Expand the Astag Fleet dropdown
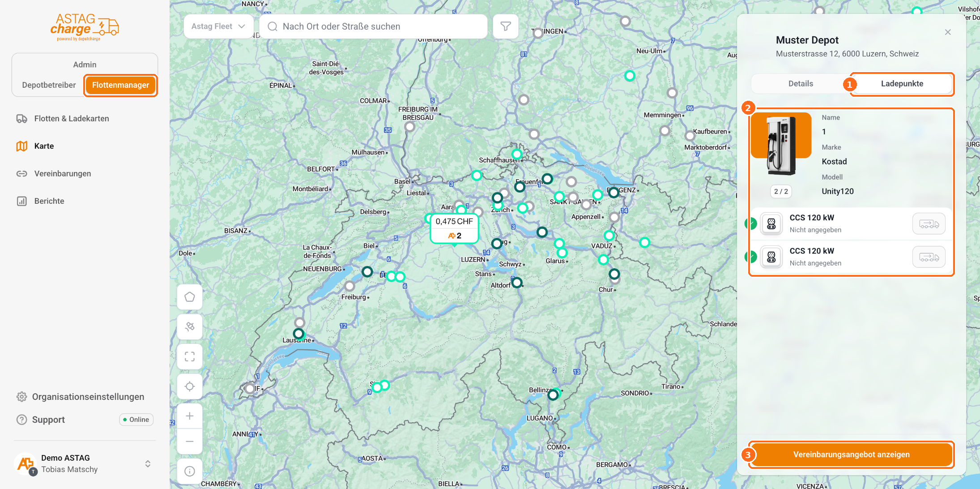This screenshot has height=489, width=980. pyautogui.click(x=218, y=26)
